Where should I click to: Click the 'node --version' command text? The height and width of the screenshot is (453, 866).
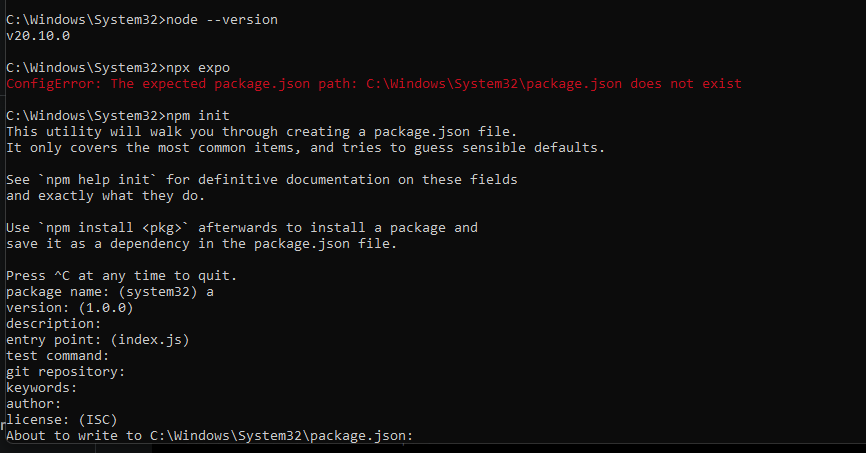pos(222,20)
